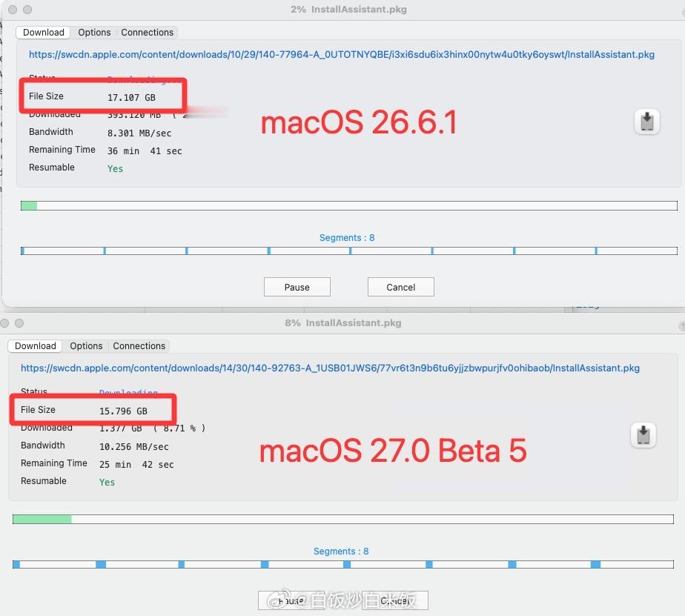
Task: Click the 'Segments : 8' label in the 2% window
Action: coord(347,238)
